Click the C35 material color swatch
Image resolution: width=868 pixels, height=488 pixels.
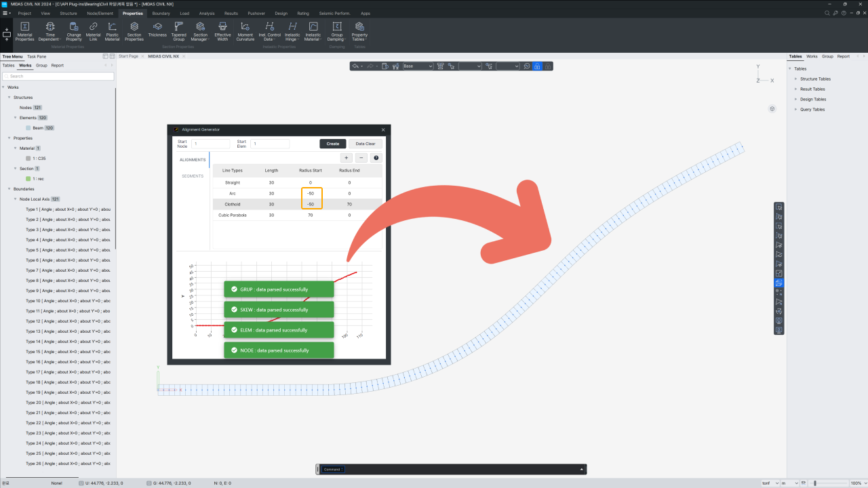pyautogui.click(x=28, y=159)
